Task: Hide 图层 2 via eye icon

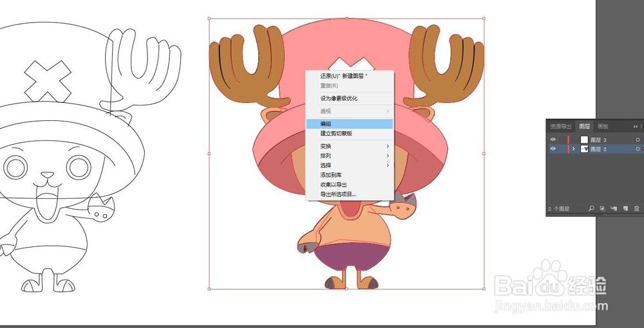Action: pos(553,149)
